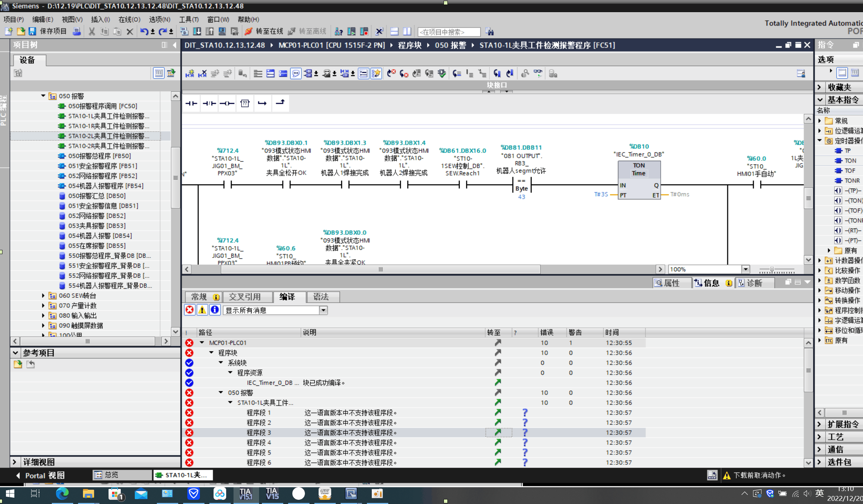
Task: Toggle the information messages filter
Action: [x=215, y=310]
